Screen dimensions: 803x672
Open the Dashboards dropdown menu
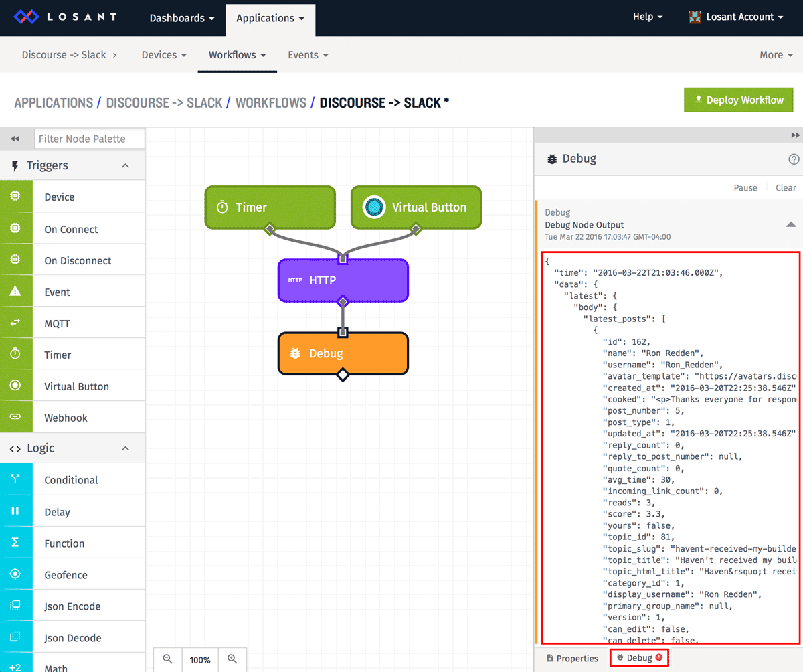pyautogui.click(x=182, y=18)
